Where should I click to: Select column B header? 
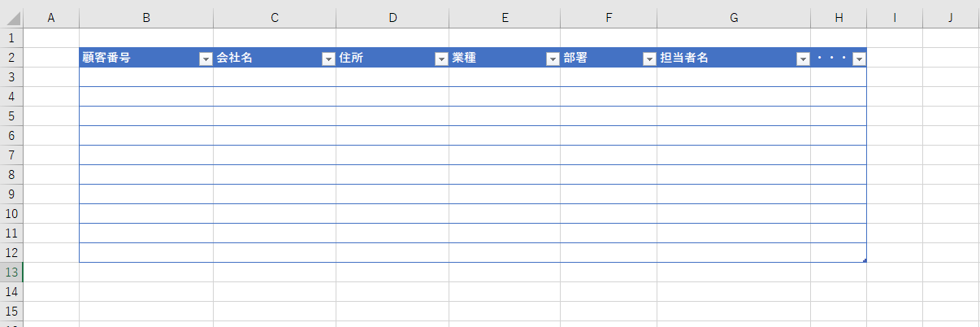pyautogui.click(x=146, y=18)
